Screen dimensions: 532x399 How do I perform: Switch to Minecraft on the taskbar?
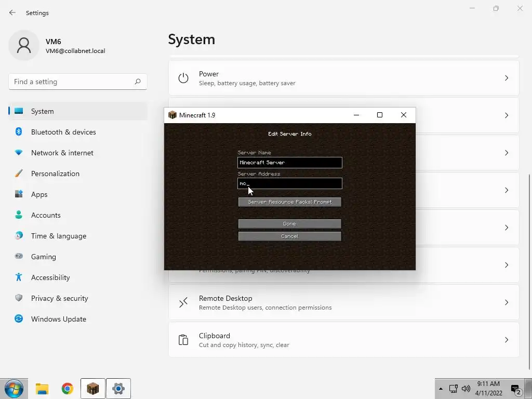point(92,389)
